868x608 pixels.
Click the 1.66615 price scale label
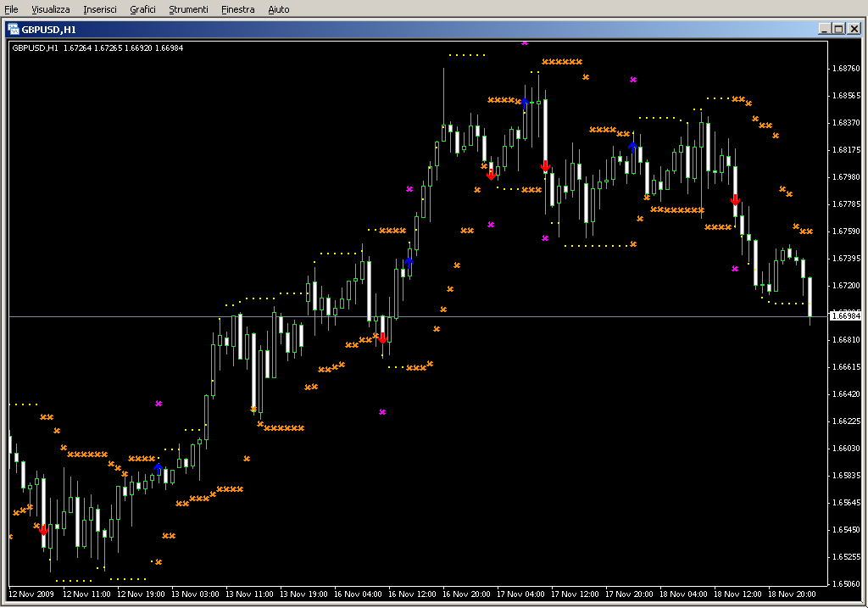point(847,367)
